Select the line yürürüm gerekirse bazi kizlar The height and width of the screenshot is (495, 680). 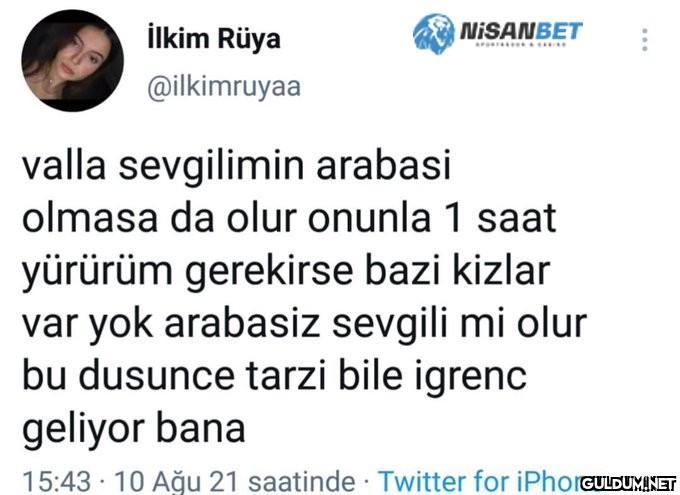286,272
